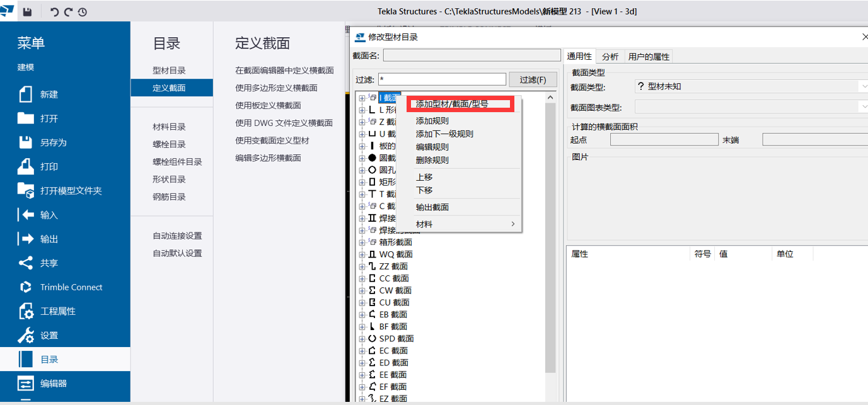
Task: Choose 添加规则 in context menu
Action: point(432,121)
